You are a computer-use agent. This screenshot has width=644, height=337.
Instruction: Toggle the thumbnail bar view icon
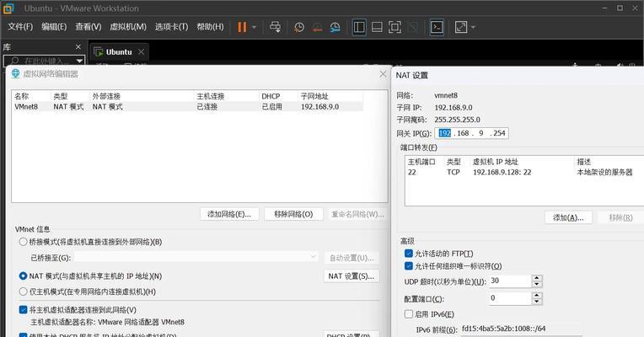point(377,27)
